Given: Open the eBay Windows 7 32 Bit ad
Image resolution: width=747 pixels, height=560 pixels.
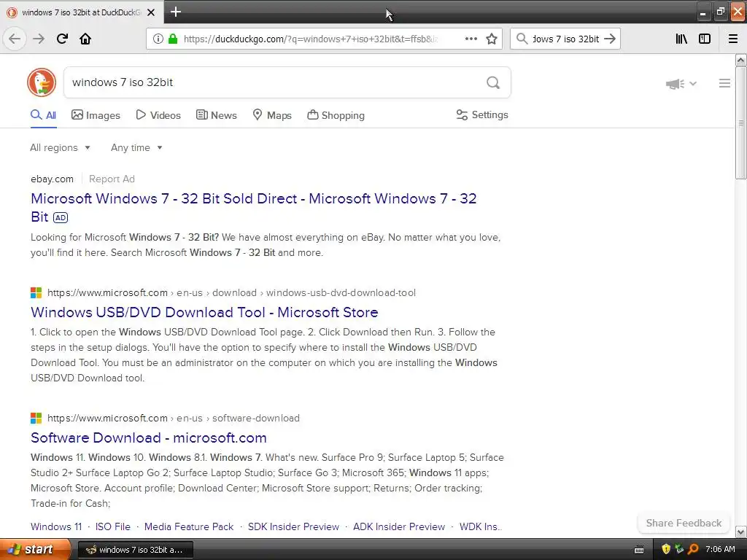Looking at the screenshot, I should pyautogui.click(x=253, y=207).
